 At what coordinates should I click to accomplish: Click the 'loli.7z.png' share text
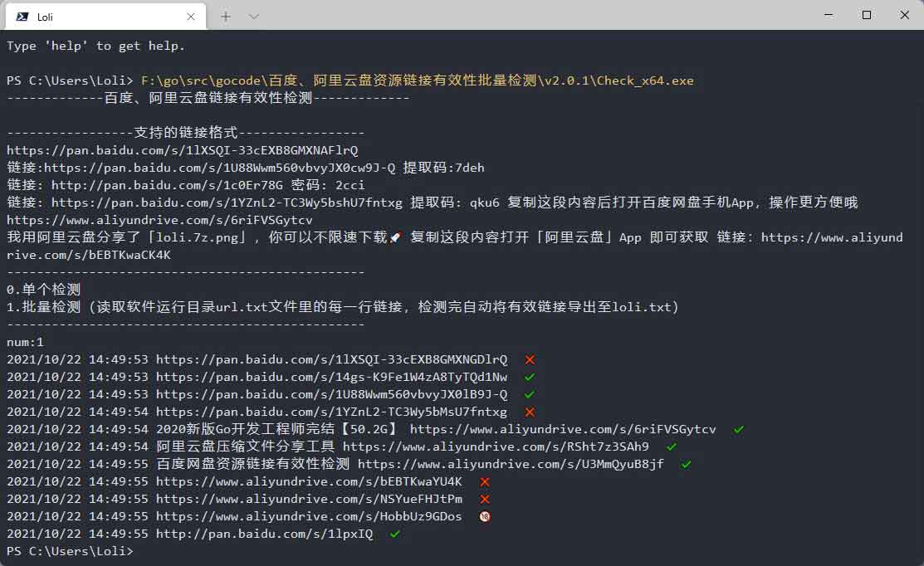pos(197,237)
